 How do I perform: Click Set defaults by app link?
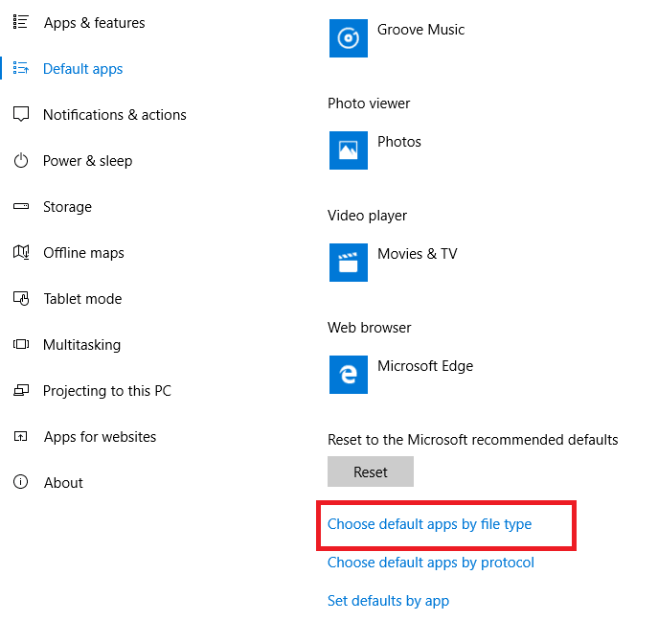tap(388, 601)
